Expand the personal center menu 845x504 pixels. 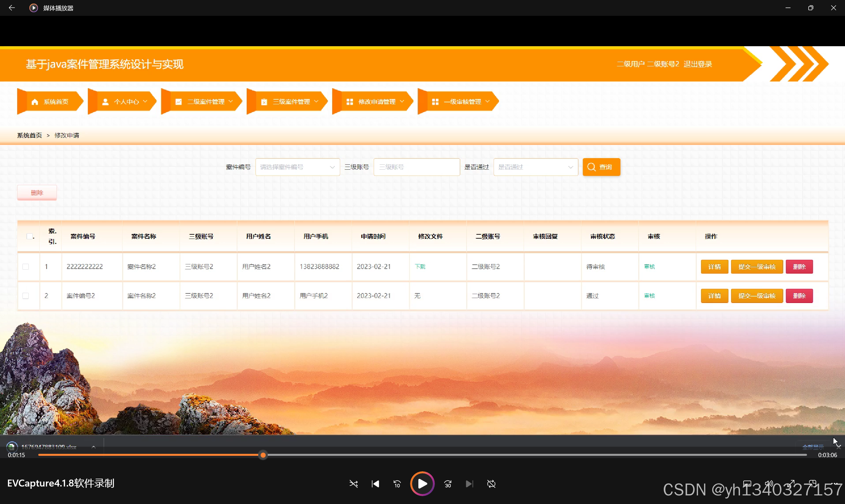click(125, 102)
